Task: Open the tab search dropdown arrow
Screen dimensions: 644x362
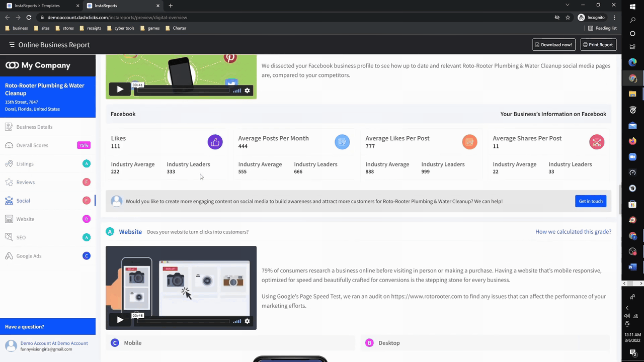Action: point(568,5)
